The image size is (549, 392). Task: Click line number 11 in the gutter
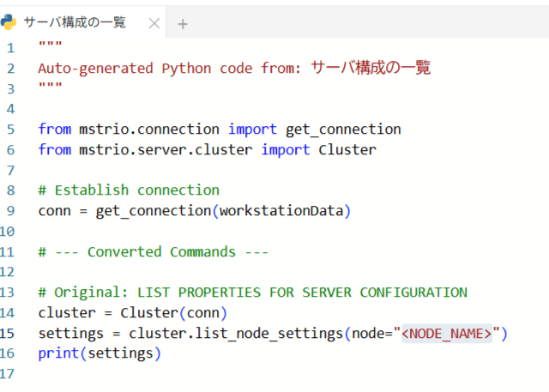tap(8, 252)
